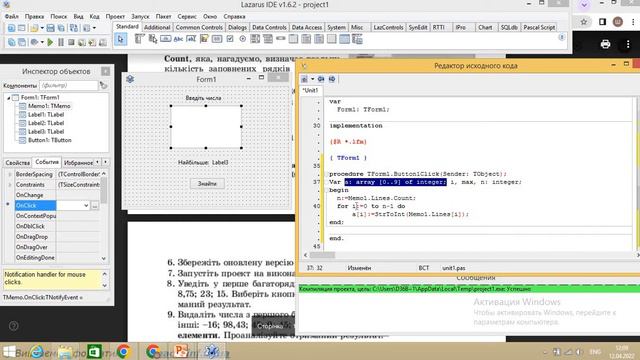Click the Step Over debug icon
640x360 pixels.
(x=92, y=42)
